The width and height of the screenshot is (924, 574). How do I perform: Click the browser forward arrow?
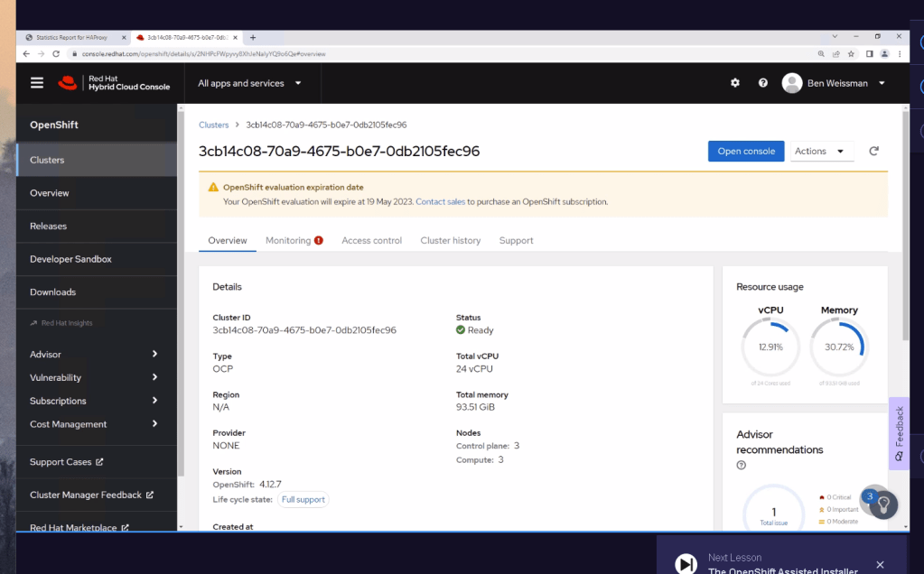(42, 53)
